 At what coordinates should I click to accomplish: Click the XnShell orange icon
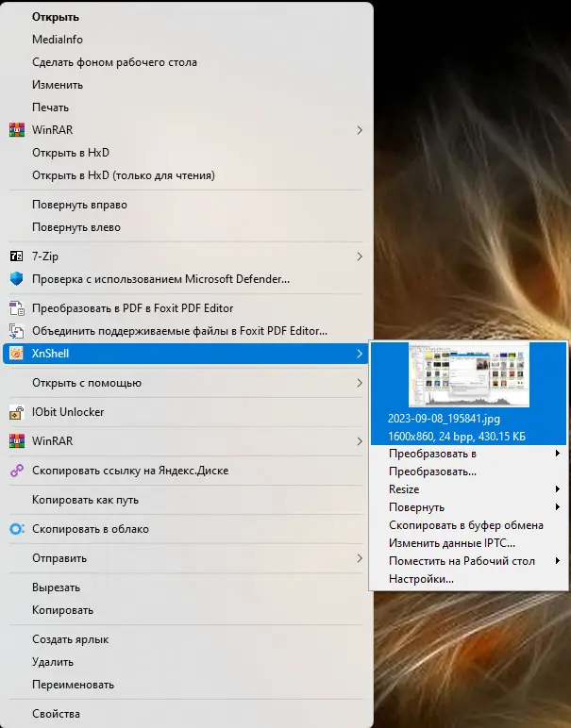click(17, 354)
